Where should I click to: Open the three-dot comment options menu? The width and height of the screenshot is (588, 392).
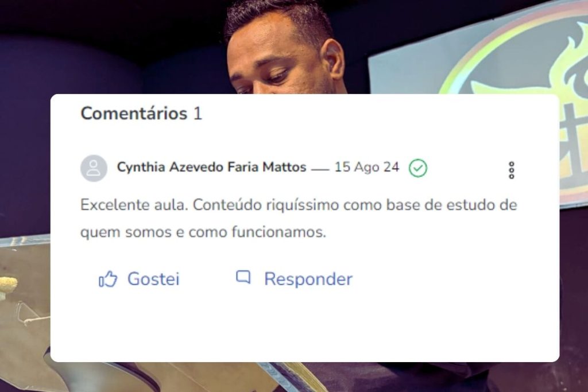[511, 170]
